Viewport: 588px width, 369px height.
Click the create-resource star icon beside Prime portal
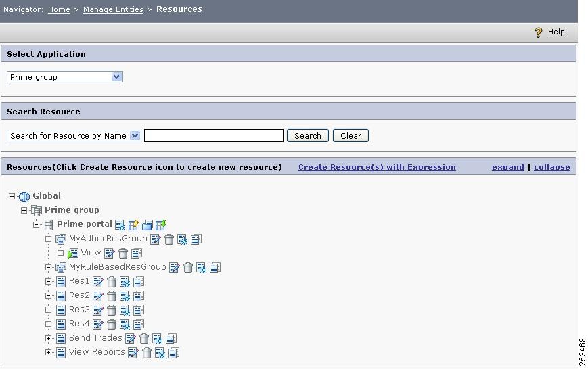(x=120, y=225)
